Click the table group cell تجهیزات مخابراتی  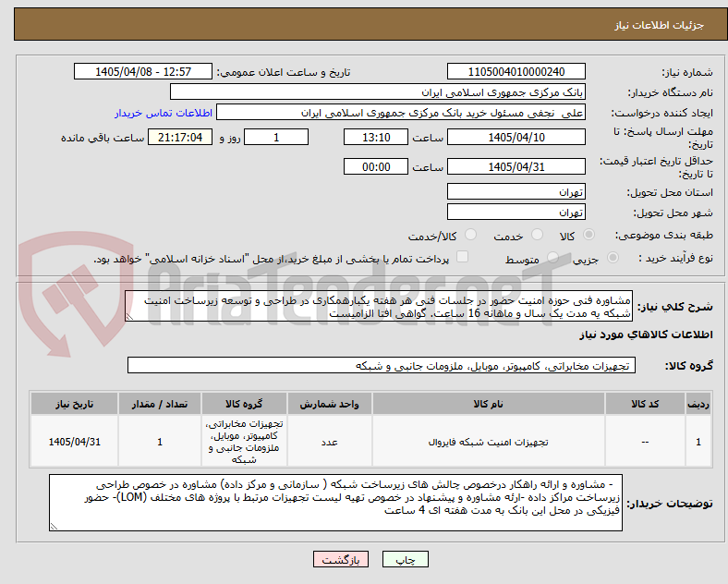pyautogui.click(x=244, y=442)
